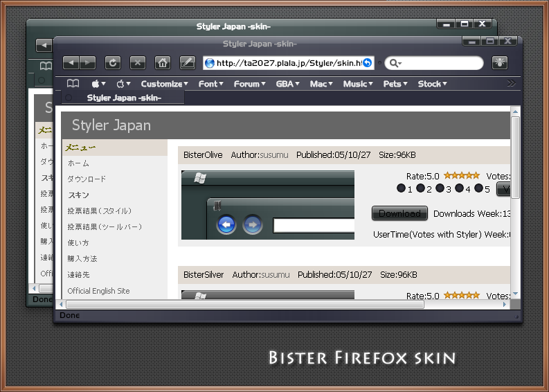549x392 pixels.
Task: Click author susumu link for BisterOlive
Action: click(x=274, y=155)
